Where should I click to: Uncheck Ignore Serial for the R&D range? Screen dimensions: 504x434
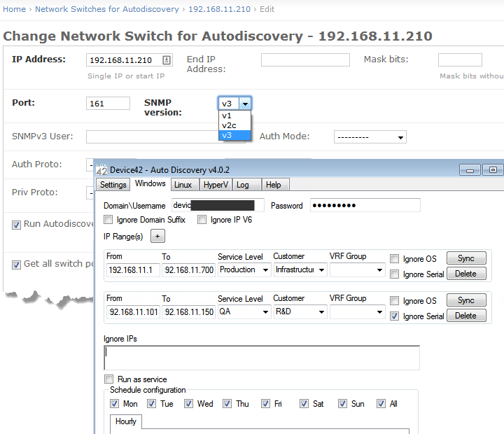point(394,316)
